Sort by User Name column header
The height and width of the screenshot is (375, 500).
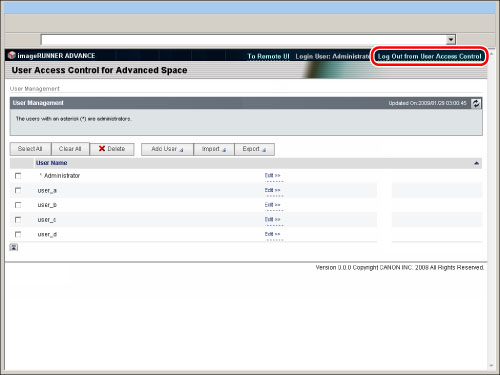point(52,163)
